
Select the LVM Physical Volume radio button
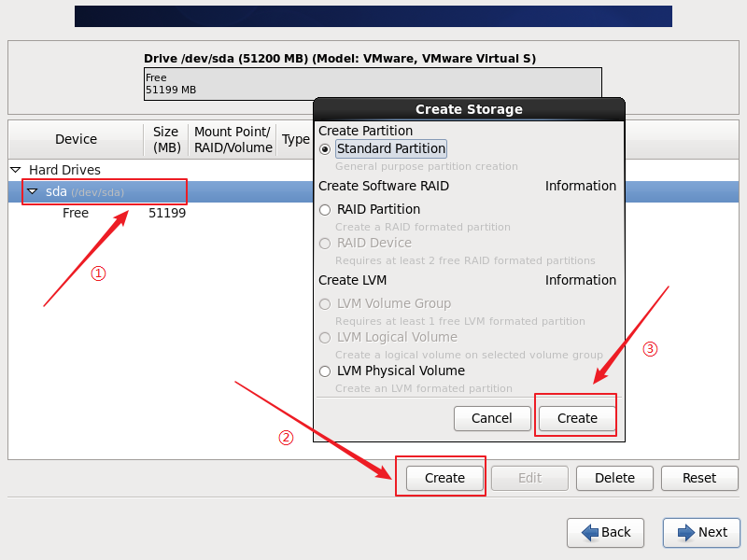click(x=325, y=371)
